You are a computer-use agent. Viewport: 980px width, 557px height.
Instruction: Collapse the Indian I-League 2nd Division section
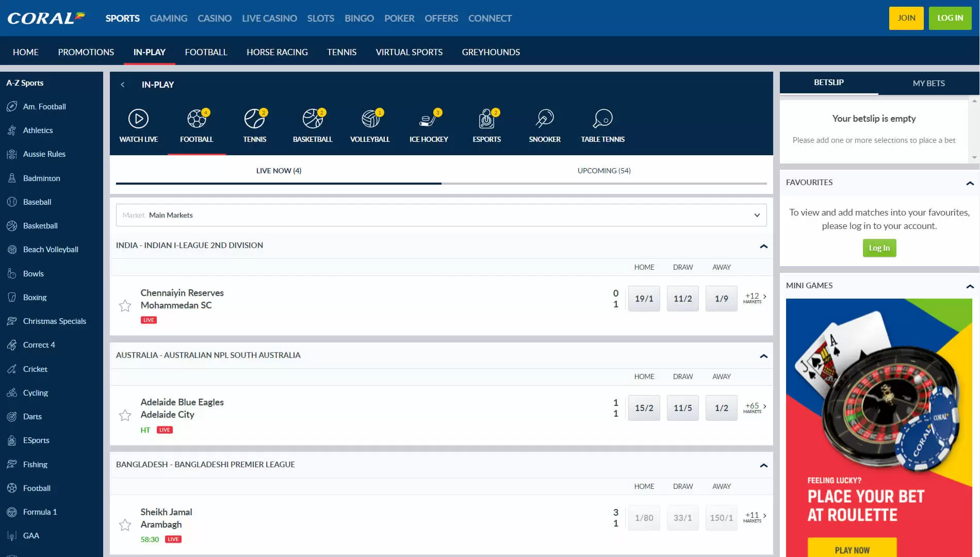pyautogui.click(x=763, y=246)
